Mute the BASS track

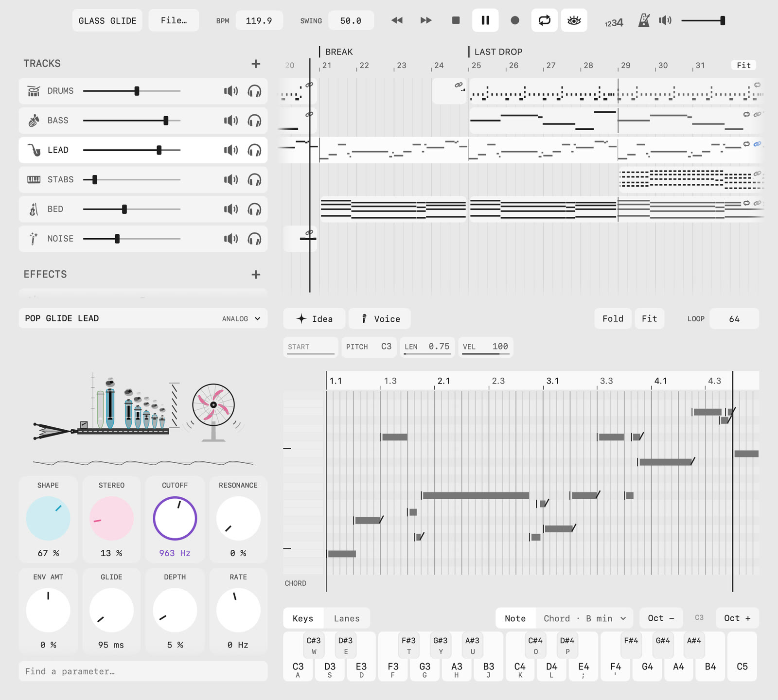[x=231, y=121]
